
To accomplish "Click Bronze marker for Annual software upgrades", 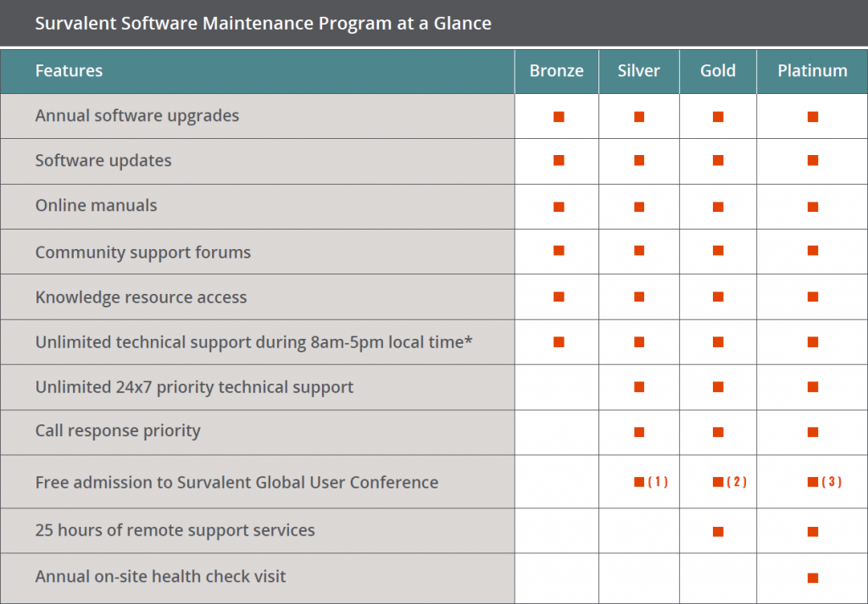I will coord(559,117).
